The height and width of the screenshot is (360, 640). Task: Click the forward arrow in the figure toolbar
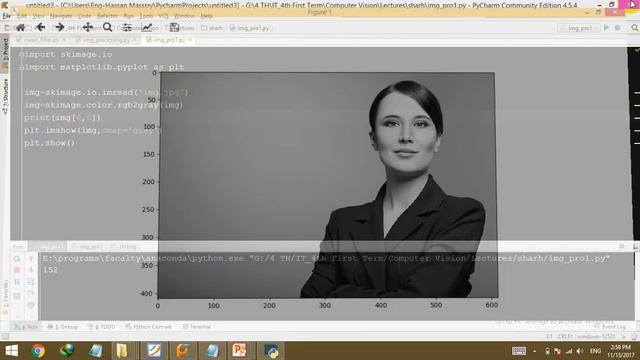click(x=60, y=27)
